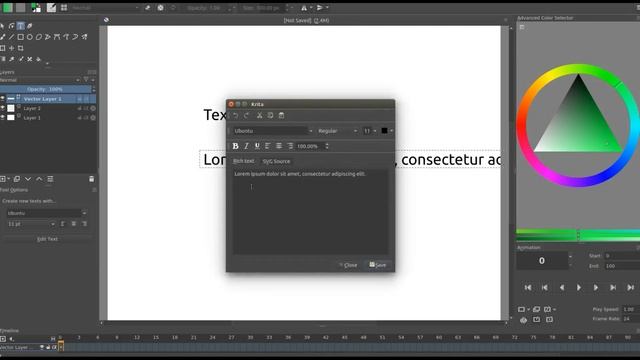Image resolution: width=640 pixels, height=360 pixels.
Task: Center-align text in editor dialog
Action: click(279, 146)
